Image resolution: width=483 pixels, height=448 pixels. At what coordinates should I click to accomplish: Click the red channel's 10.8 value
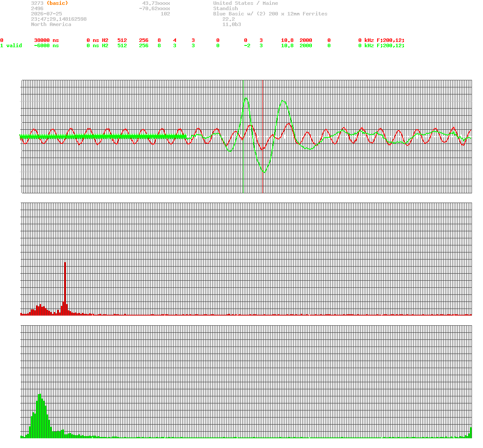[287, 40]
